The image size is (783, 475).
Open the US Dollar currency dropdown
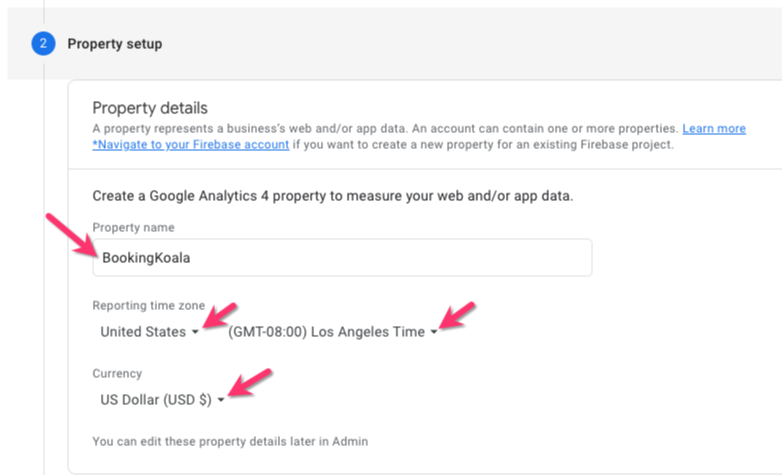click(162, 400)
